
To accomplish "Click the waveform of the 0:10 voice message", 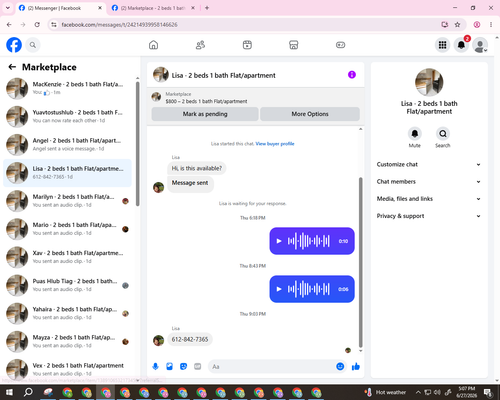I will (309, 241).
